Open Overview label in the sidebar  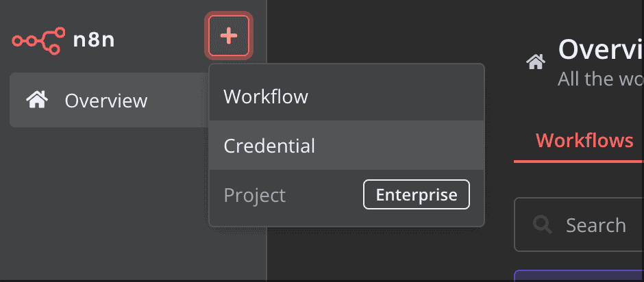[106, 101]
